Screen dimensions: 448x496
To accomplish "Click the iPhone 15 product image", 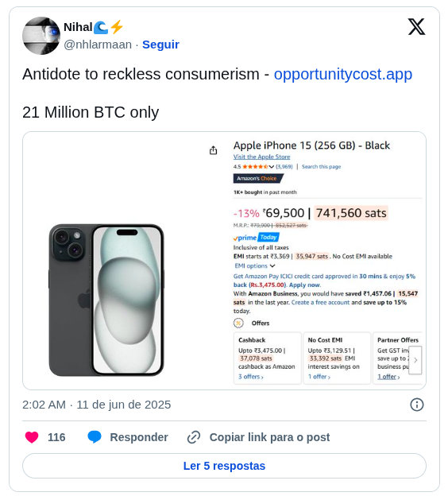I will point(106,300).
